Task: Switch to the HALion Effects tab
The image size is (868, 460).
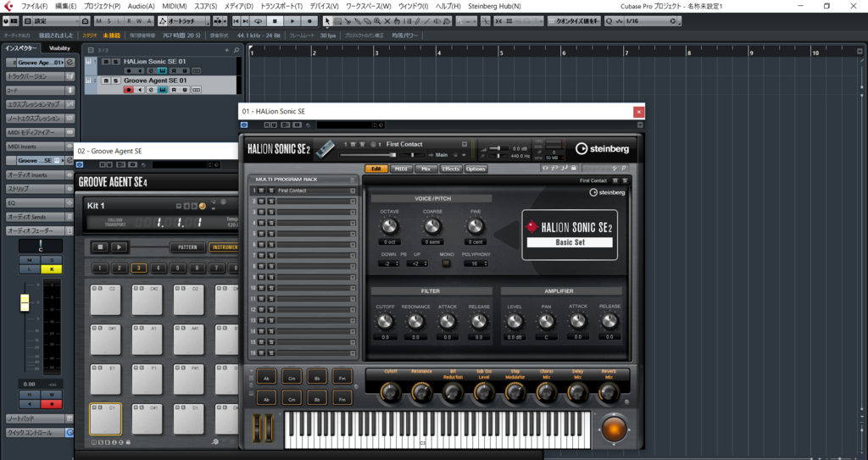Action: pos(450,169)
